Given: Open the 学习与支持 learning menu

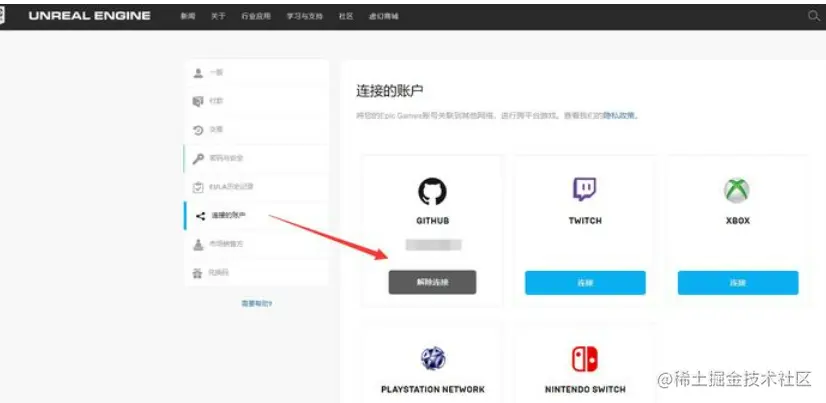Looking at the screenshot, I should click(x=304, y=16).
